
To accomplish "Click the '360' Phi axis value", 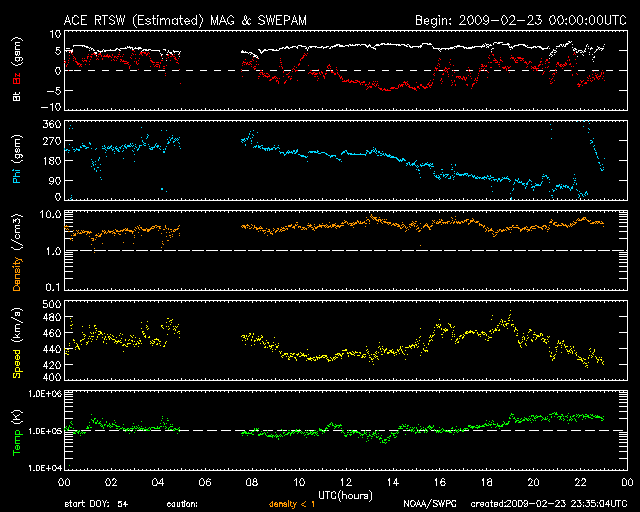I will [52, 124].
